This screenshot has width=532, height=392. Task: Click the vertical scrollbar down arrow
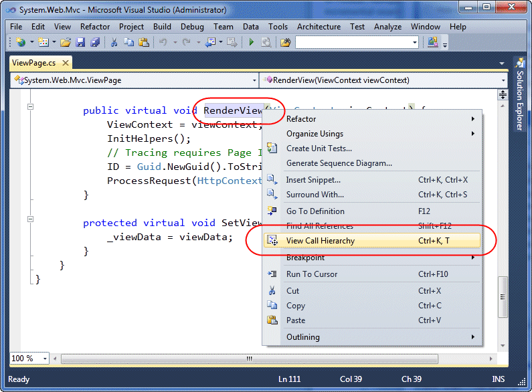click(x=503, y=346)
